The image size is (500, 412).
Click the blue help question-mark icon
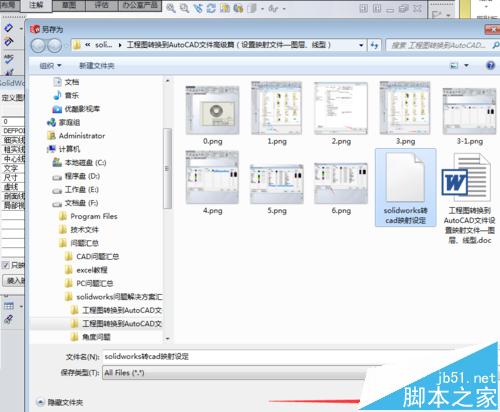tap(490, 65)
